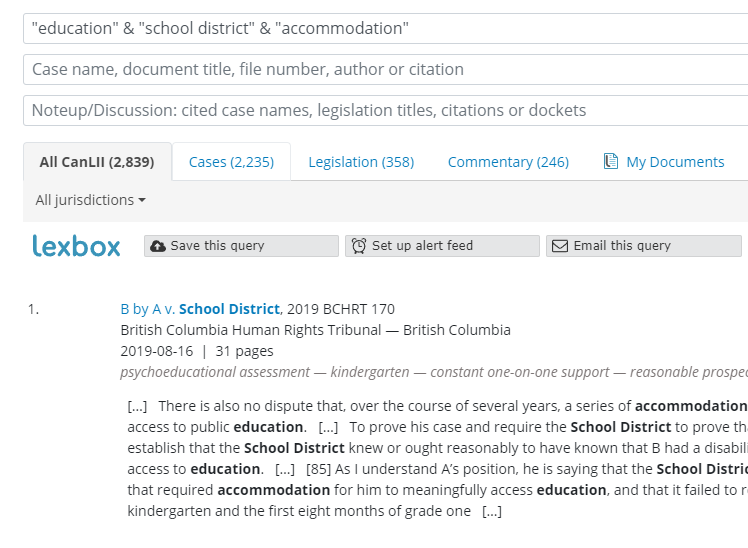Focus the Noteup/Discussion input field
The height and width of the screenshot is (548, 748).
pyautogui.click(x=385, y=111)
